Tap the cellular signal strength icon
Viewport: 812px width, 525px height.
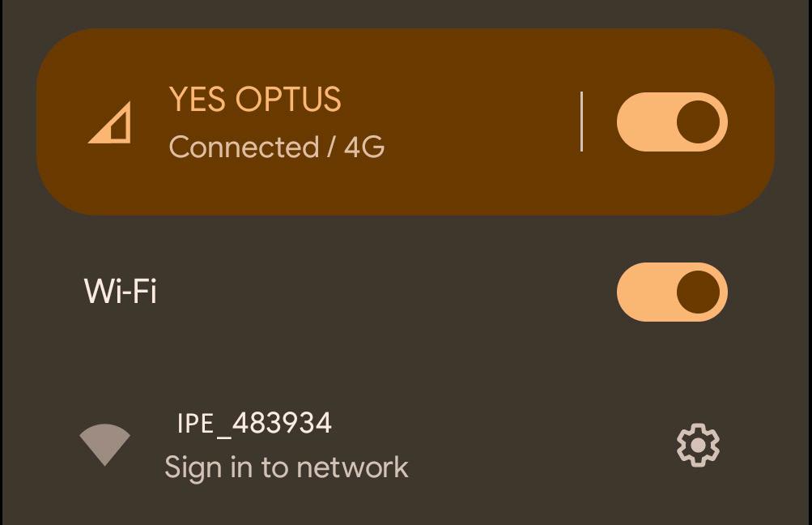tap(110, 122)
